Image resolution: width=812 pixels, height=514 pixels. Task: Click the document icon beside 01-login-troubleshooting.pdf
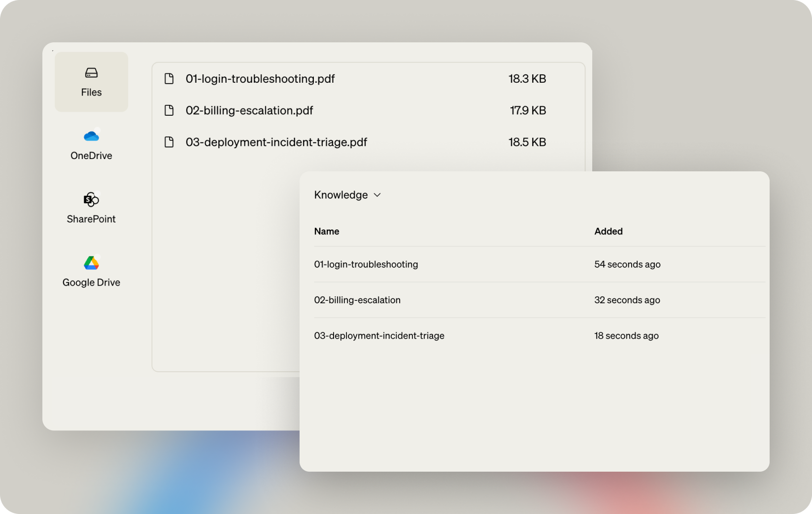[x=169, y=79]
